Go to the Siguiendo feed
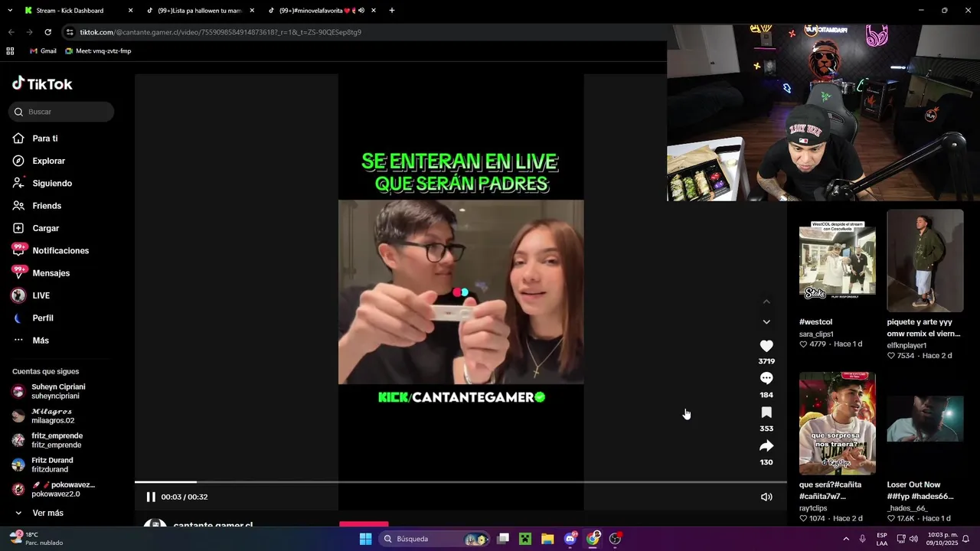The width and height of the screenshot is (980, 551). [x=52, y=184]
